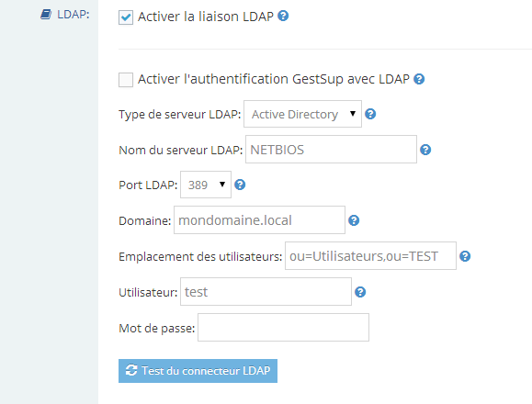The width and height of the screenshot is (532, 404).
Task: Focus the Nom du serveur LDAP field
Action: 331,149
